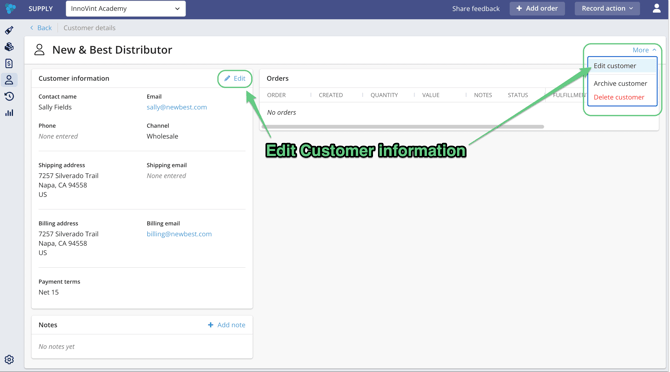Open the inventory boxes sidebar icon
Viewport: 670px width, 372px height.
click(x=9, y=47)
